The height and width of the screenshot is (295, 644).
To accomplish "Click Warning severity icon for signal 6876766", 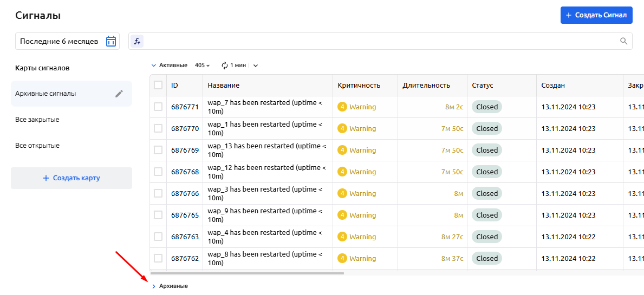I will 342,194.
